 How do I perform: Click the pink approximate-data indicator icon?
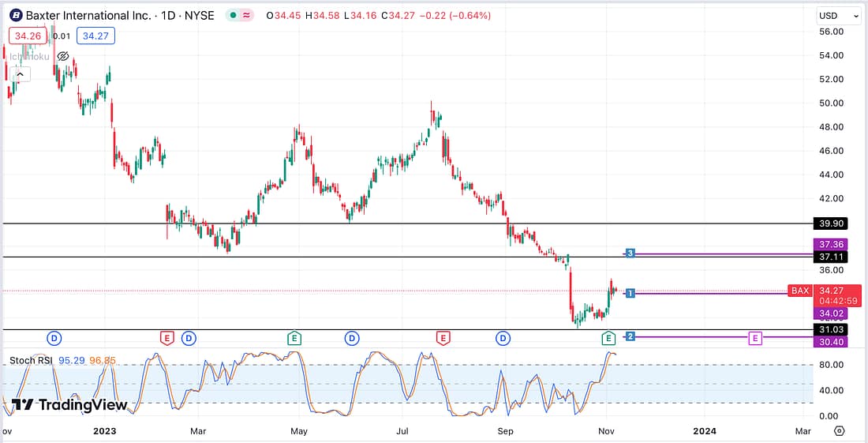(247, 16)
